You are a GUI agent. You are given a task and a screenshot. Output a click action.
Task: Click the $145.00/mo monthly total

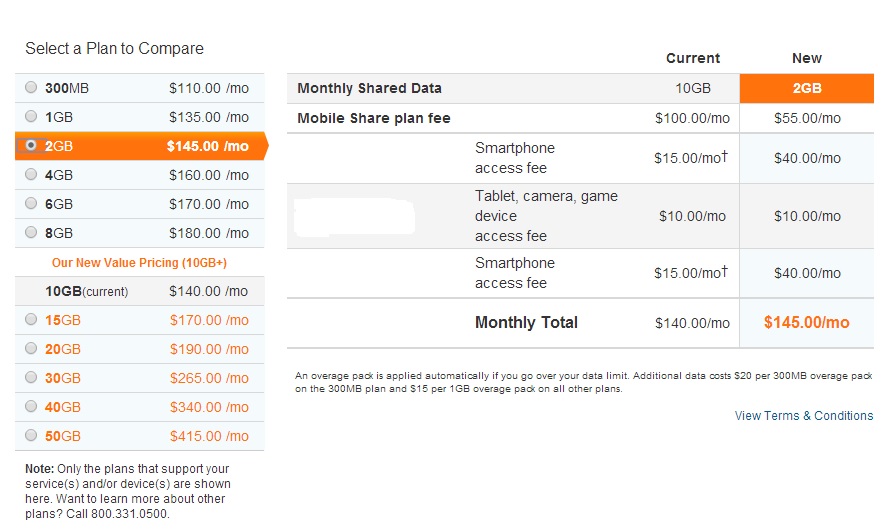806,322
